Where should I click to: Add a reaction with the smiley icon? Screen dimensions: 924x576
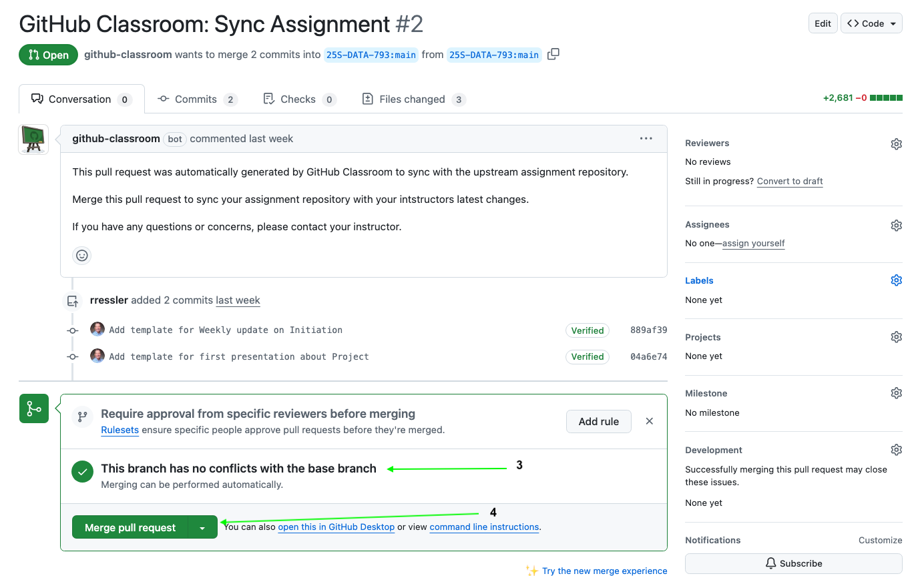[x=81, y=255]
